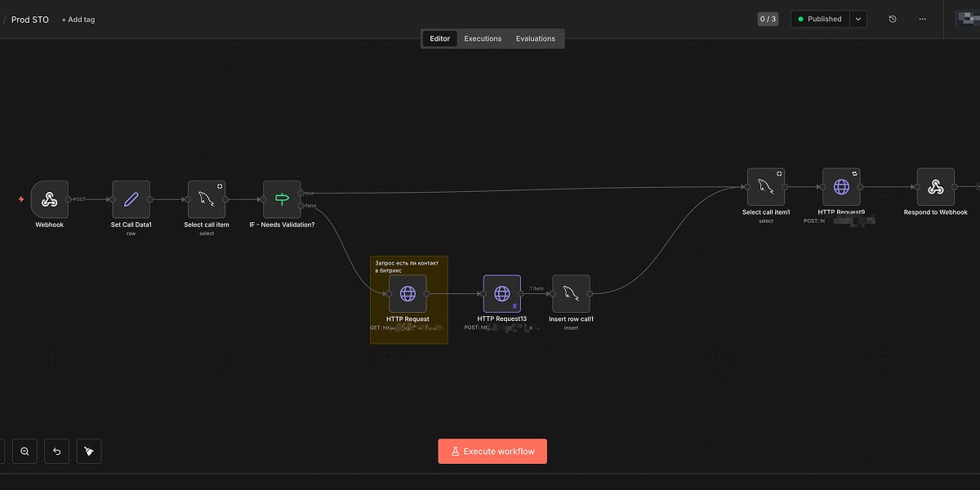Switch to the Evaluations tab
Screen dimensions: 980x490
pyautogui.click(x=535, y=38)
